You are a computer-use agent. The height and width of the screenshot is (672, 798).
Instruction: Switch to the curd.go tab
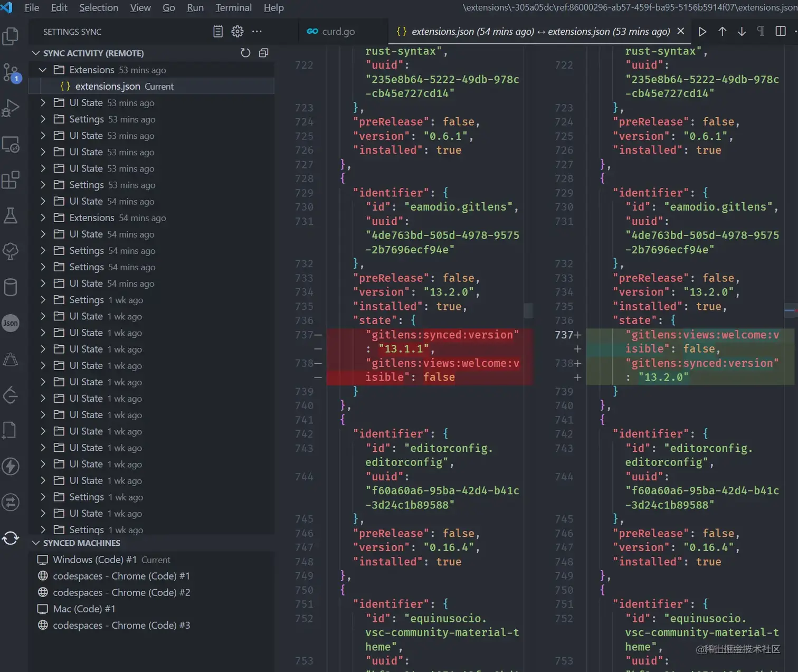click(338, 32)
